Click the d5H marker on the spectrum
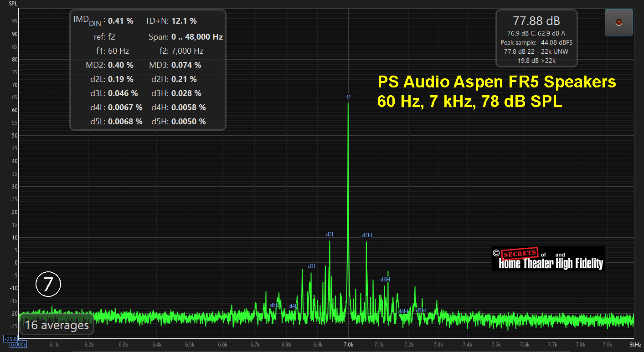Image resolution: width=644 pixels, height=352 pixels. [x=421, y=311]
